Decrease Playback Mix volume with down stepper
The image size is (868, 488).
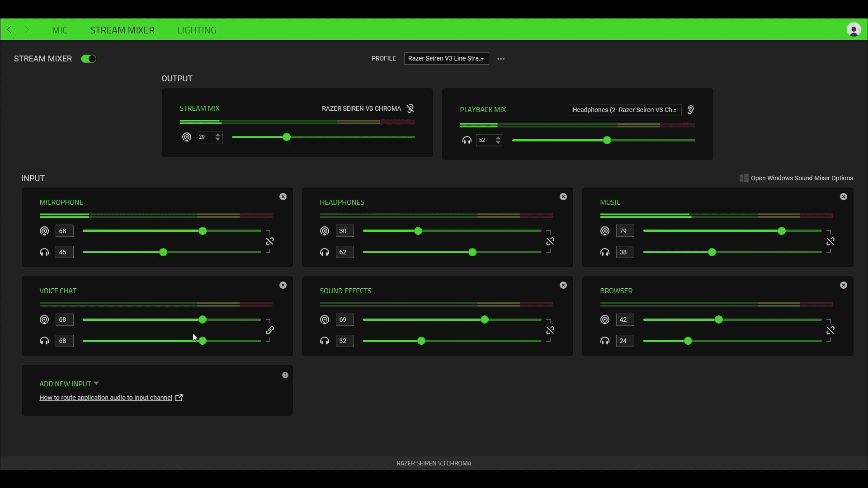pyautogui.click(x=498, y=143)
